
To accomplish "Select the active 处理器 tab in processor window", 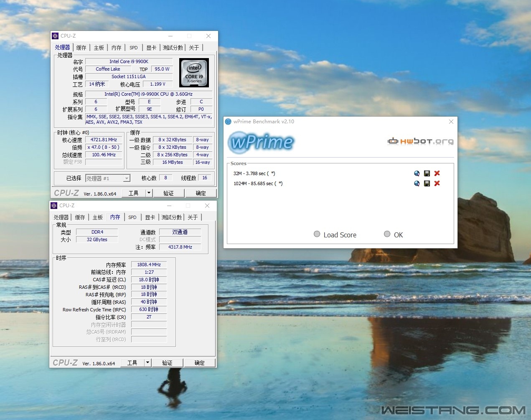I will (63, 47).
